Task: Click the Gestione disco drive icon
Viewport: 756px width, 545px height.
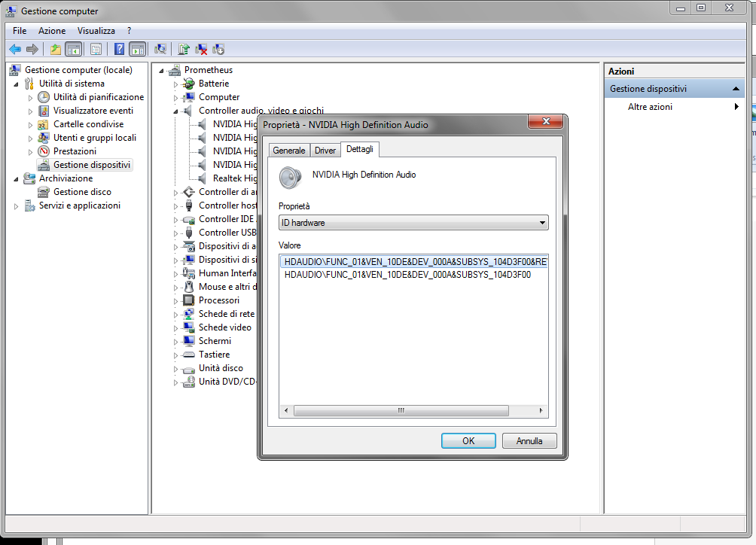Action: point(44,192)
